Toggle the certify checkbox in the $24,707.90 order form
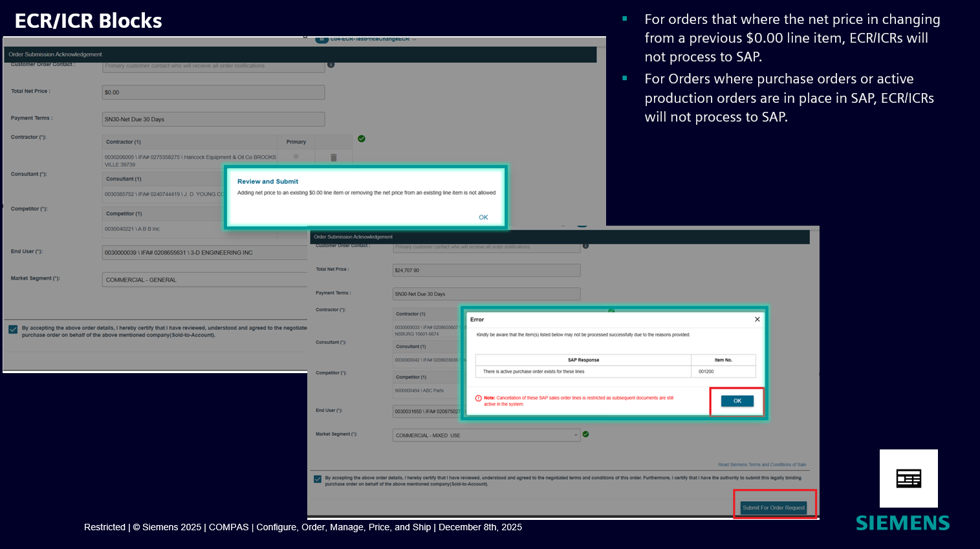 [318, 479]
